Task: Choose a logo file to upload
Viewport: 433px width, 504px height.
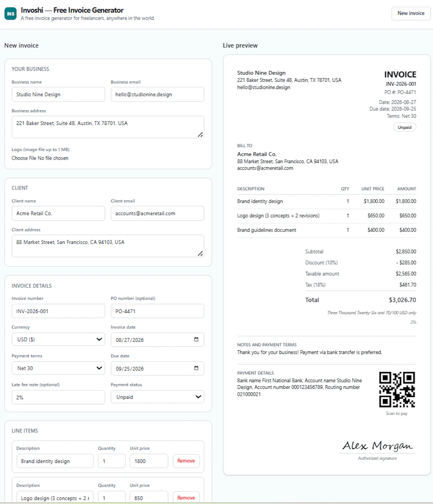Action: coord(24,158)
